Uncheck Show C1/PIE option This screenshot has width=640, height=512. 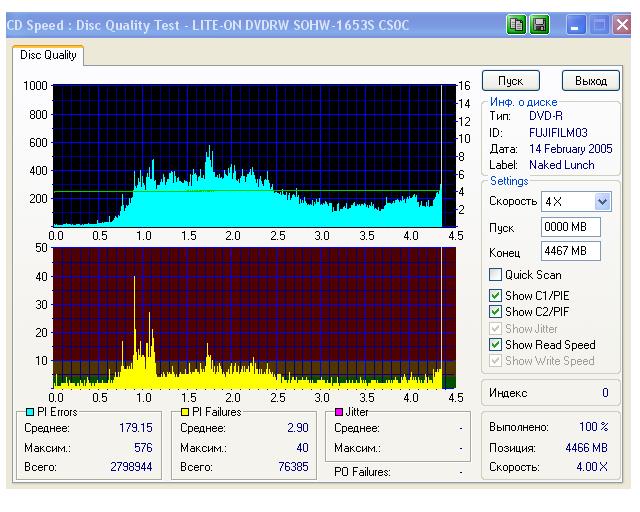[x=496, y=295]
